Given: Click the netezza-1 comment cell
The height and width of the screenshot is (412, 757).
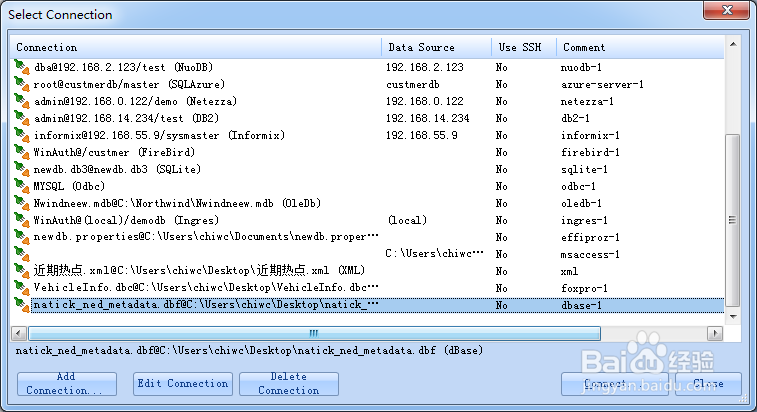Looking at the screenshot, I should click(x=587, y=101).
